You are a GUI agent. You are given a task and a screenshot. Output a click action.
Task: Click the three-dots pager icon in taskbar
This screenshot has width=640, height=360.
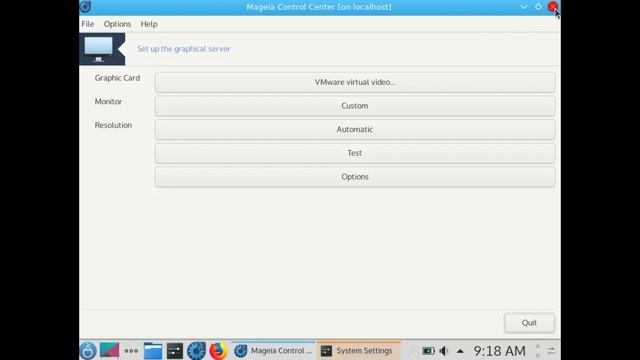131,351
